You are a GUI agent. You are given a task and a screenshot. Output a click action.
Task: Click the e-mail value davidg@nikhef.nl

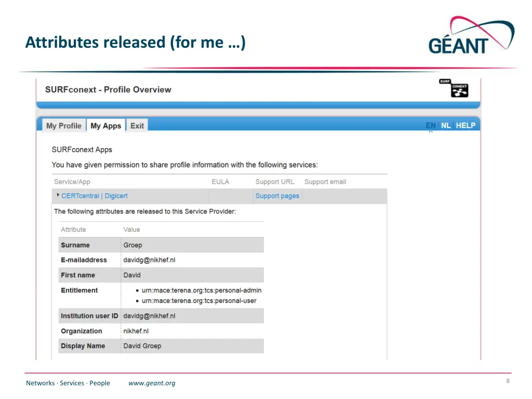149,260
